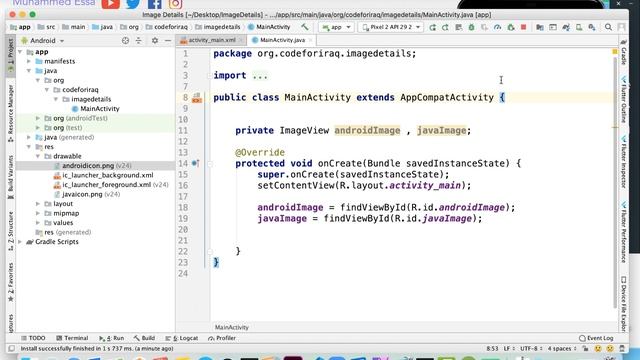Open the Profiler tool window tab

222,338
